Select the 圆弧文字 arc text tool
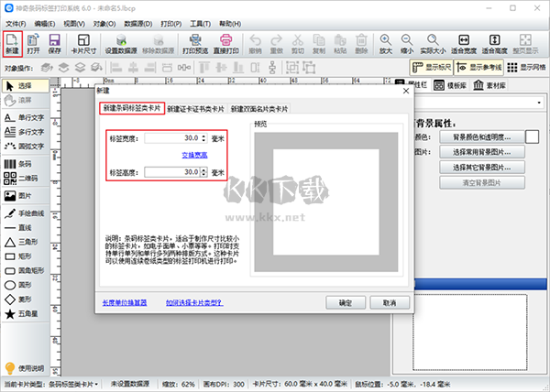The width and height of the screenshot is (550, 392). coord(25,146)
